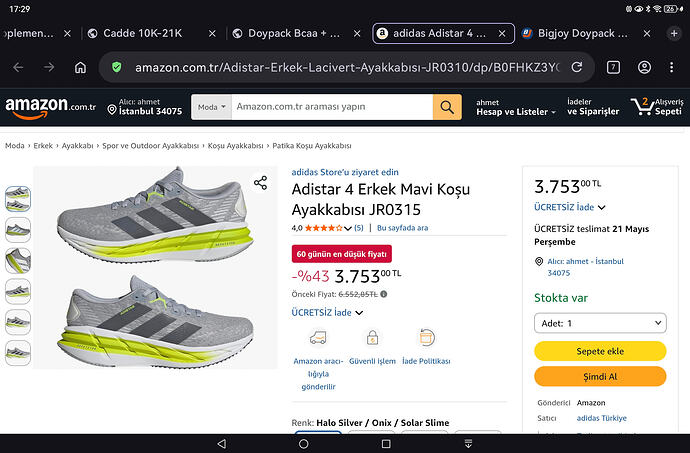Share this product via share icon
The height and width of the screenshot is (453, 690).
tap(261, 183)
